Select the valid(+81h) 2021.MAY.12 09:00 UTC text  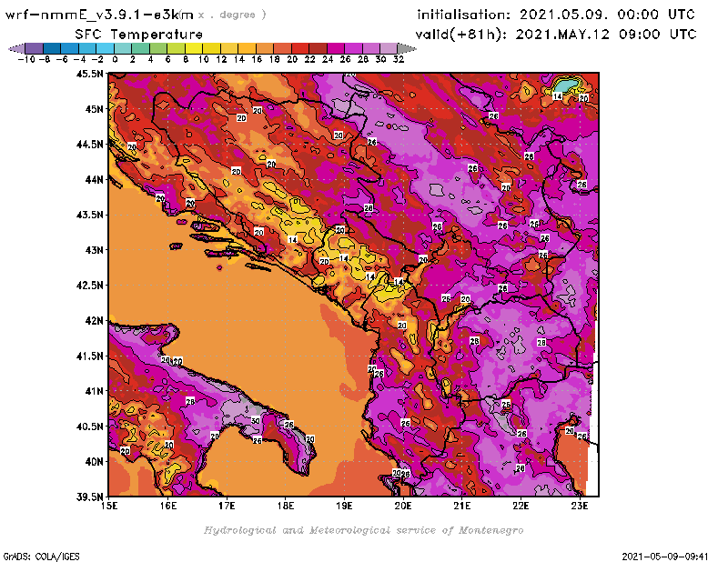click(556, 35)
